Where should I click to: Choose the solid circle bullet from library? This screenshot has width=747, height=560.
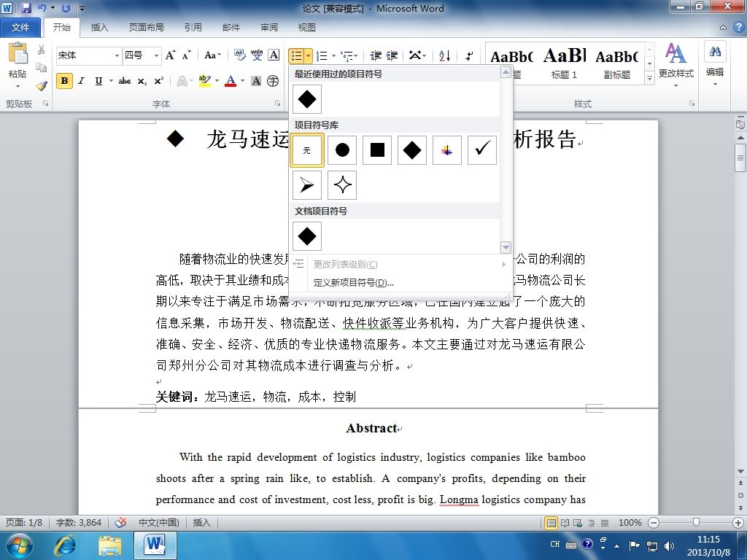click(x=342, y=150)
